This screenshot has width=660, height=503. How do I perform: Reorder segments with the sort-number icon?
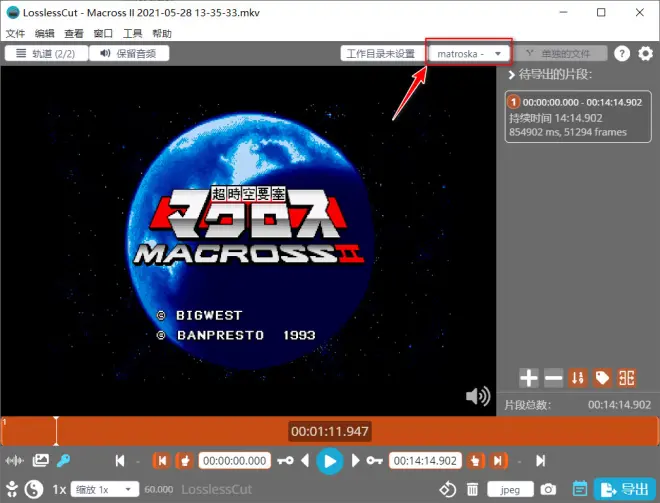tap(578, 378)
